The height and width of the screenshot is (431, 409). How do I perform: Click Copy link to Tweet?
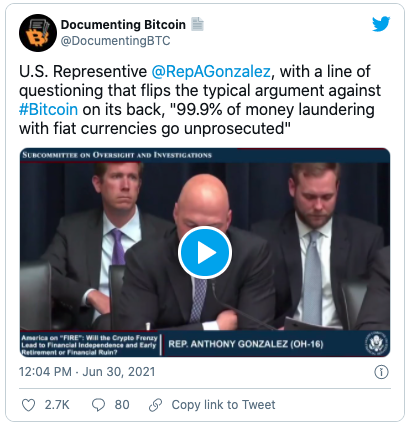pyautogui.click(x=223, y=405)
